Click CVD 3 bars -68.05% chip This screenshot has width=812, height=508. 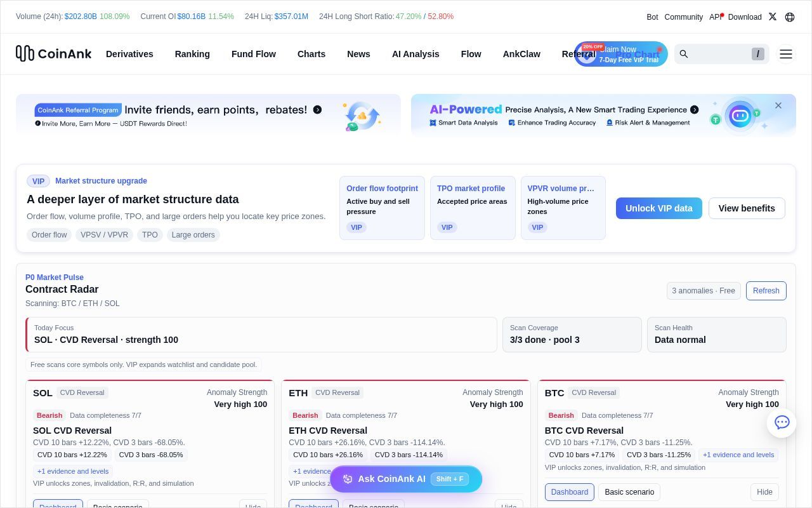pyautogui.click(x=151, y=455)
